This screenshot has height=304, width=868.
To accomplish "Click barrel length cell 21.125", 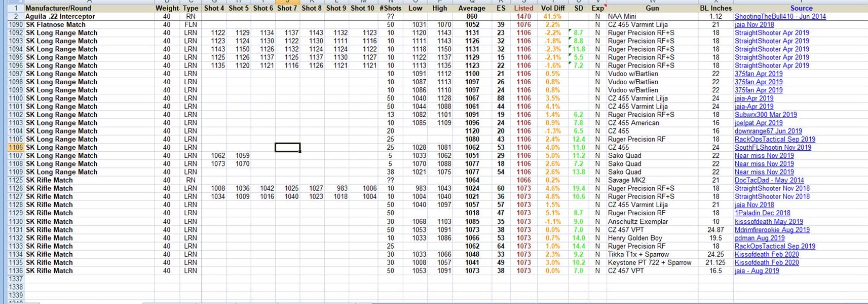I will 715,262.
